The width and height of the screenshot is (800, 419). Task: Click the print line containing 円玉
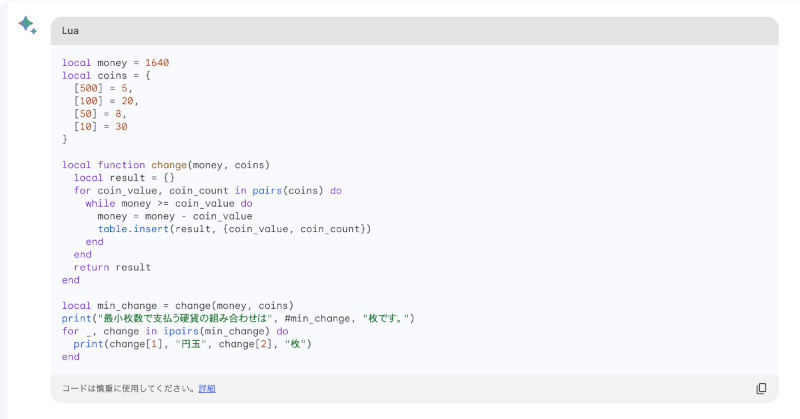[192, 344]
